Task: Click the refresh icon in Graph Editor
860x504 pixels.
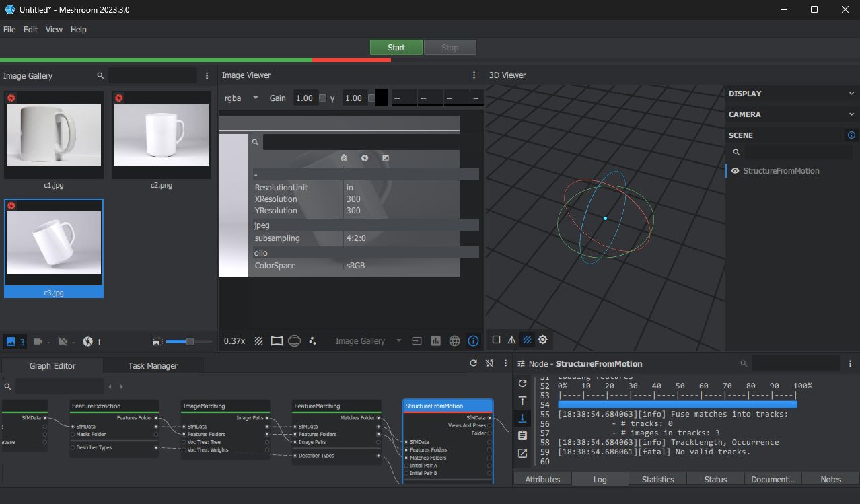Action: [473, 363]
